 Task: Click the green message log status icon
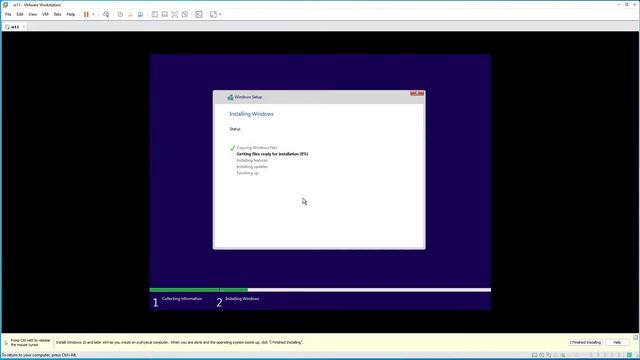tap(629, 355)
